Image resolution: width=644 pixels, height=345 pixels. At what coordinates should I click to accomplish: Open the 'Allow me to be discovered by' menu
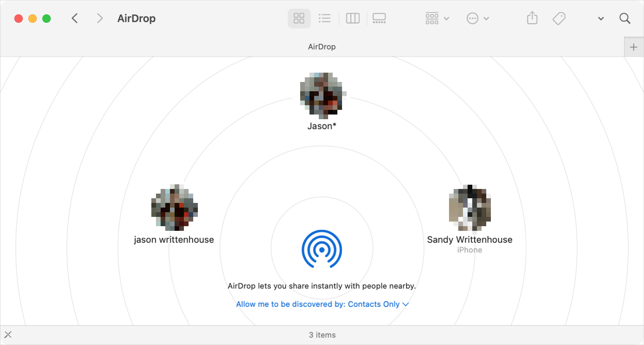pos(322,304)
